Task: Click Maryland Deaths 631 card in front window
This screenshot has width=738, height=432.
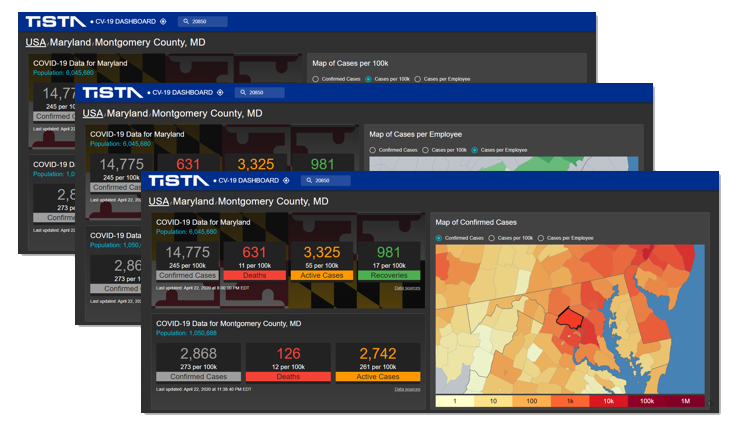Action: 255,261
